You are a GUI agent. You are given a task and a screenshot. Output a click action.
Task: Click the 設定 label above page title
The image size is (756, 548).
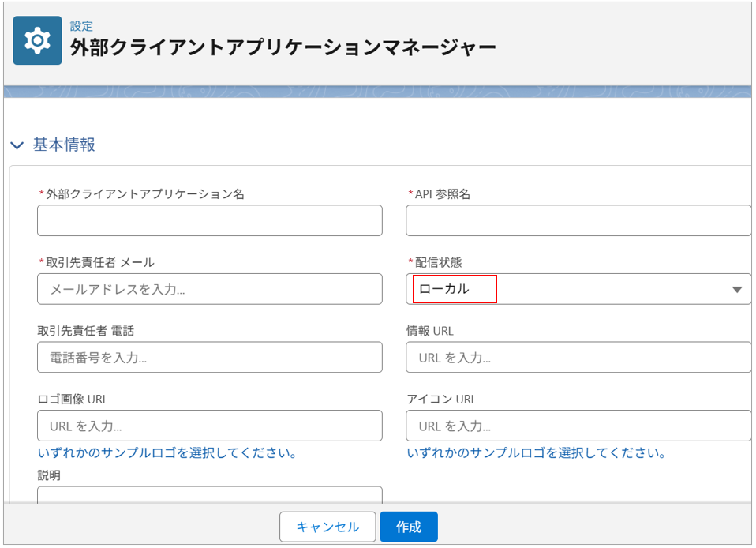(x=81, y=26)
